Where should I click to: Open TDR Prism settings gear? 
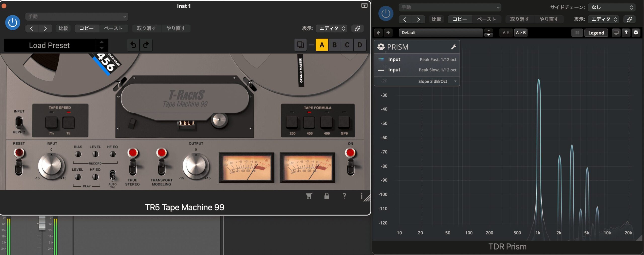(636, 33)
